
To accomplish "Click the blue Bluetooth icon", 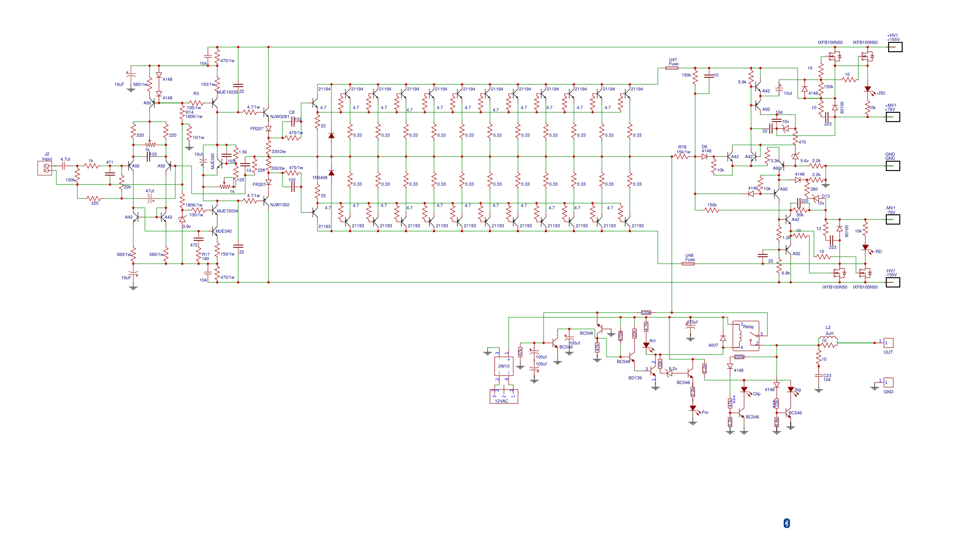I will click(787, 523).
